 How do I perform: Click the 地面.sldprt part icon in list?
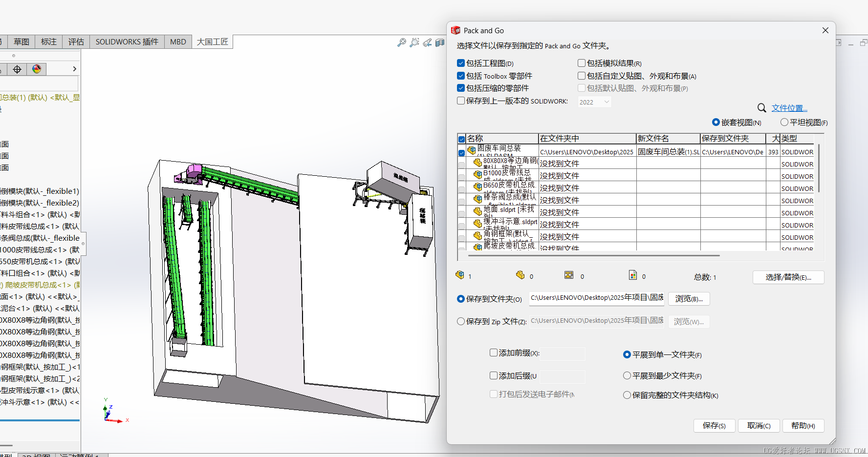click(477, 211)
